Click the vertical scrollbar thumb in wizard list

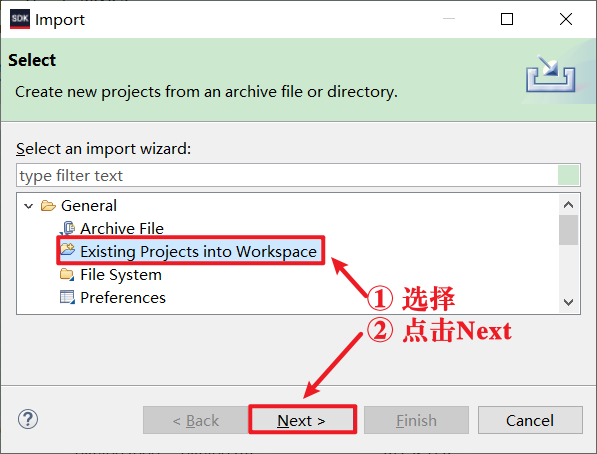click(x=568, y=230)
